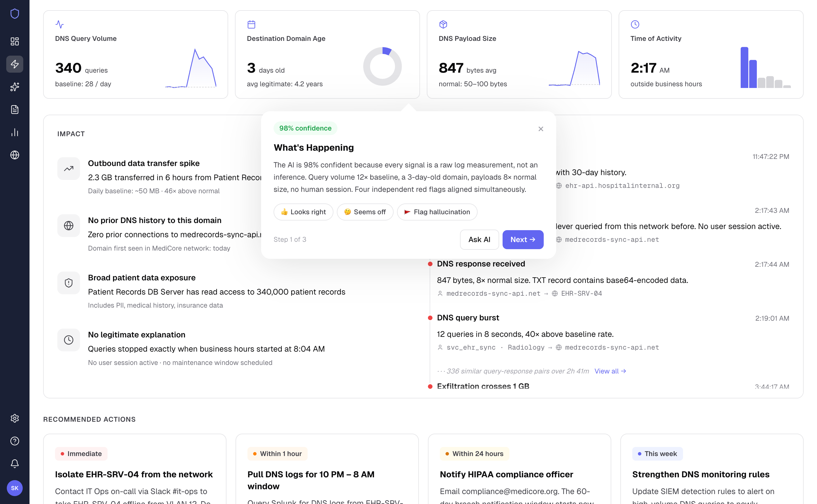Open the View all link for similar query pairs

tap(610, 371)
